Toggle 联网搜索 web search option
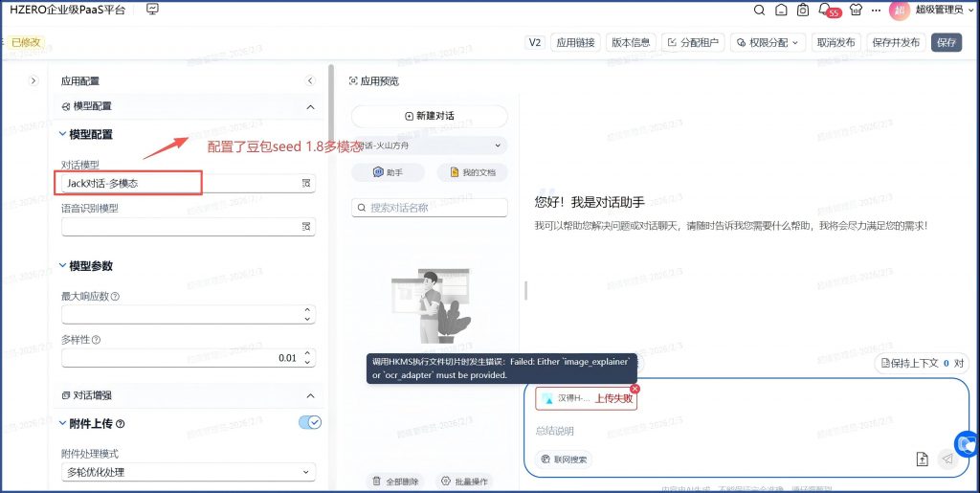The width and height of the screenshot is (980, 493). (x=564, y=459)
